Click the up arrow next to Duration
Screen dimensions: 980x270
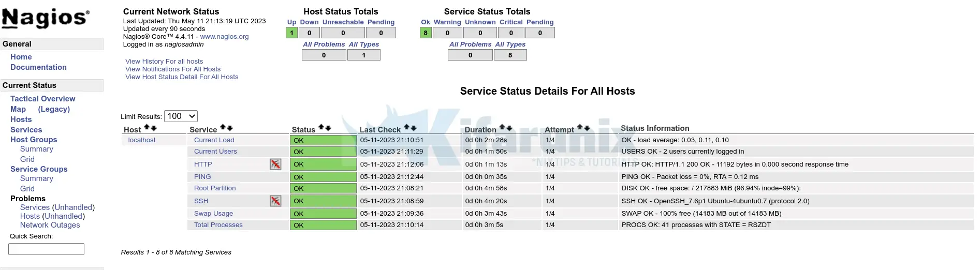[502, 127]
